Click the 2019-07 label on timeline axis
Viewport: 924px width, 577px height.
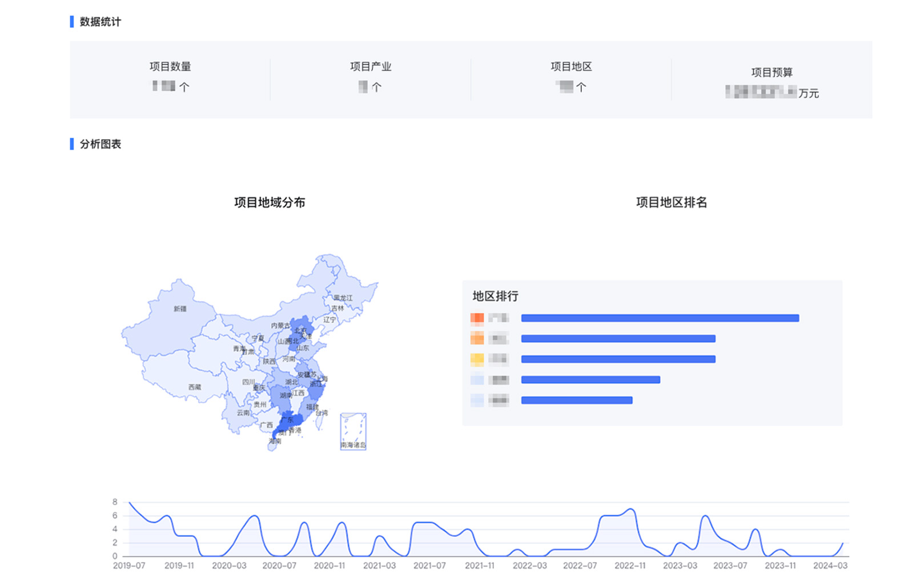(129, 566)
